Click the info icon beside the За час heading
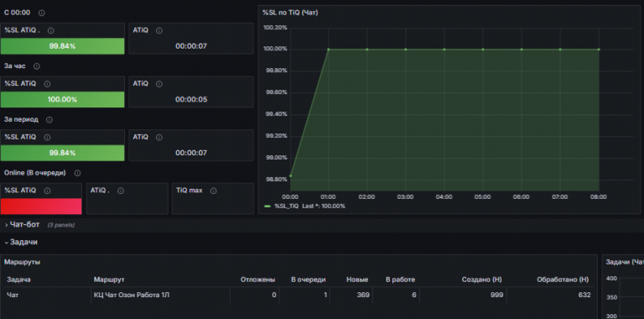644x319 pixels. [x=37, y=66]
